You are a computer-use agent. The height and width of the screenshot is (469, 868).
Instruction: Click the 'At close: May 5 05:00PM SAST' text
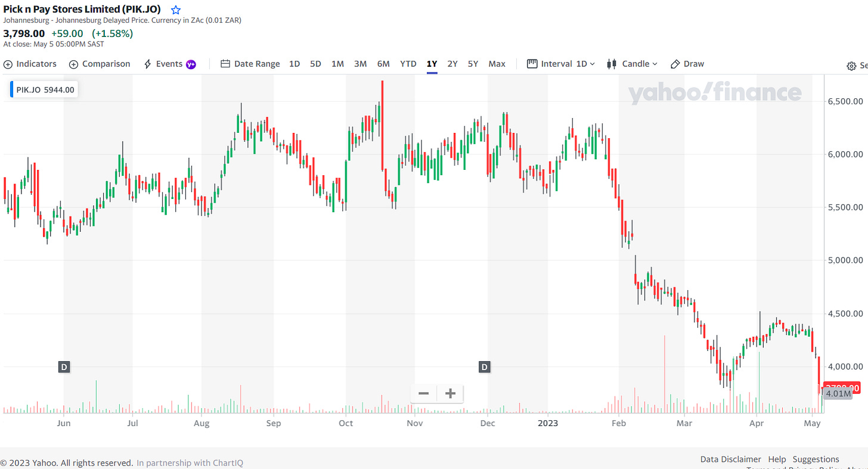pyautogui.click(x=54, y=44)
